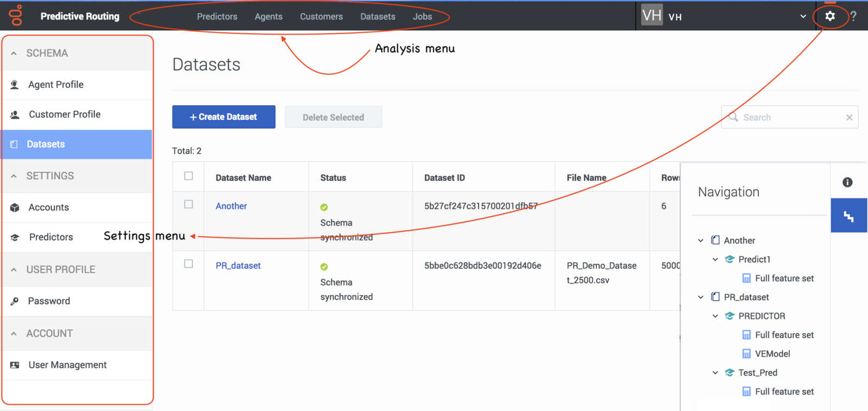
Task: Click inside the Search input field
Action: click(789, 117)
